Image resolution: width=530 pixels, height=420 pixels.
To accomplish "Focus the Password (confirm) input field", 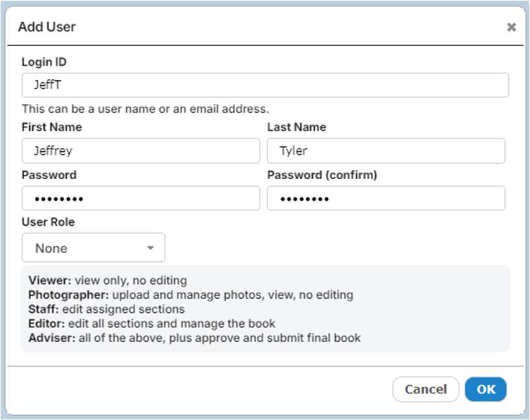I will click(386, 198).
